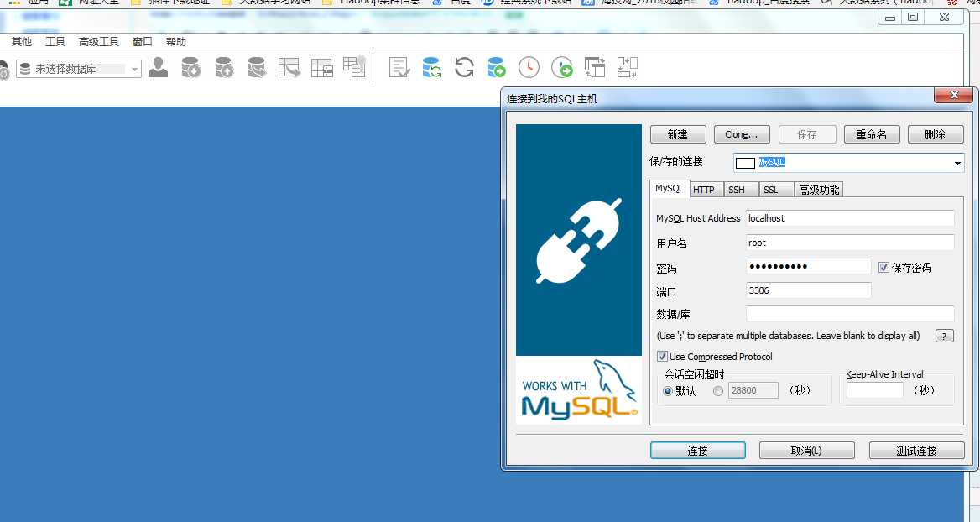This screenshot has height=522, width=980.
Task: Focus the 密码 password field
Action: point(808,266)
